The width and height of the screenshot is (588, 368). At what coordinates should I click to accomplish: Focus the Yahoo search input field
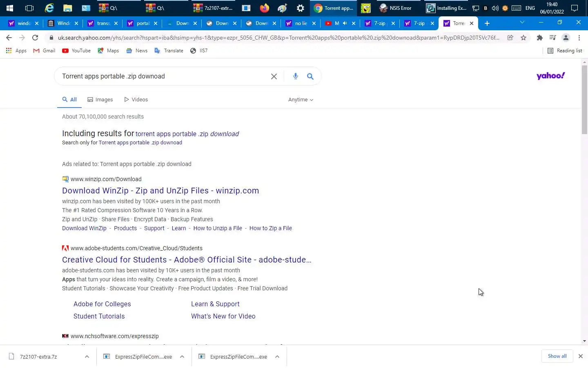click(x=163, y=76)
